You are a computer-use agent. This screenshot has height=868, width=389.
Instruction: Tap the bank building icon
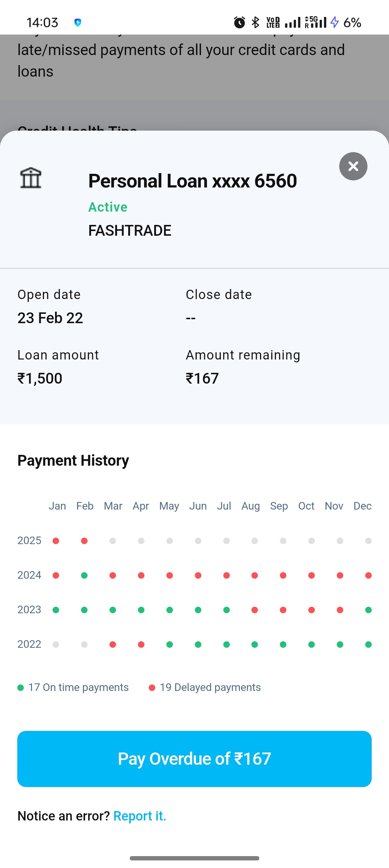[x=31, y=178]
